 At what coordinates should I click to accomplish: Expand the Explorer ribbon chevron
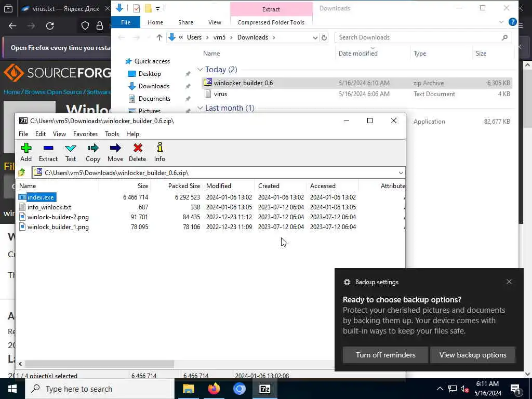point(501,22)
